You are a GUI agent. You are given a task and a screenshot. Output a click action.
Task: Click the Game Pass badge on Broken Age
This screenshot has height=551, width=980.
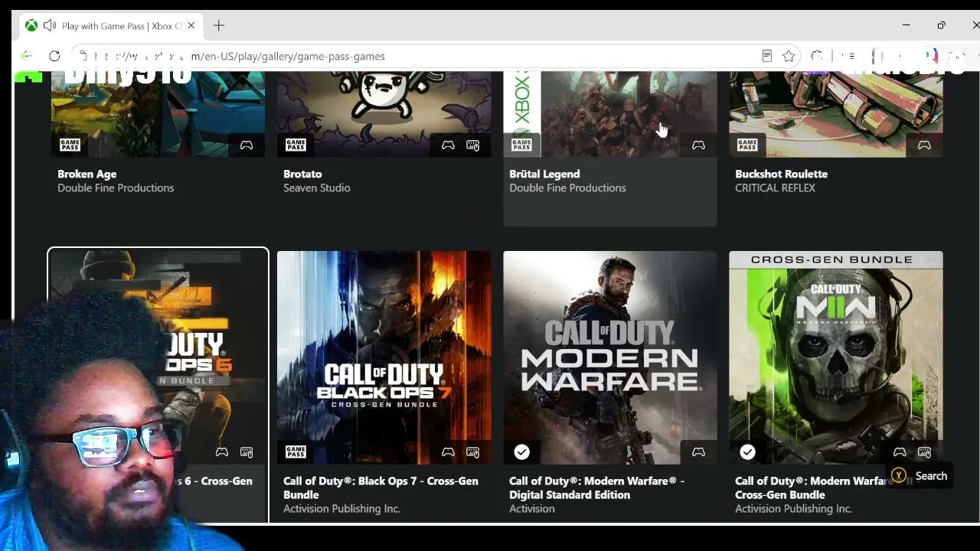click(x=70, y=145)
